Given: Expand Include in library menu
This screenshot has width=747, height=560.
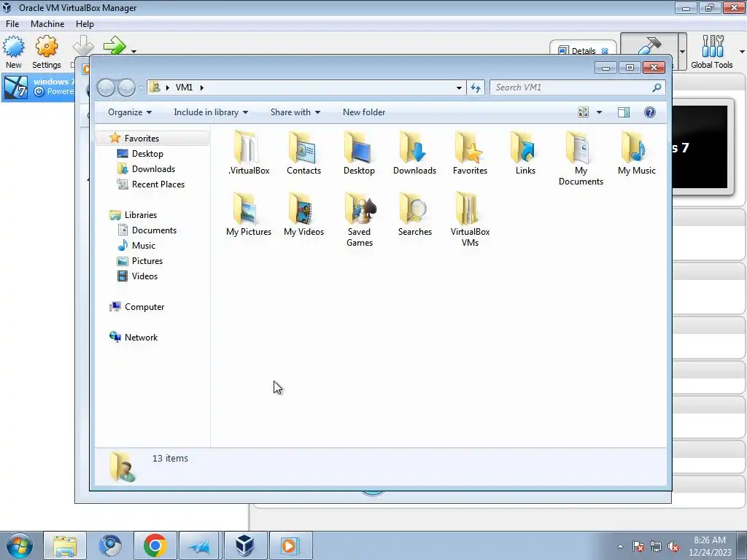Looking at the screenshot, I should [x=211, y=112].
